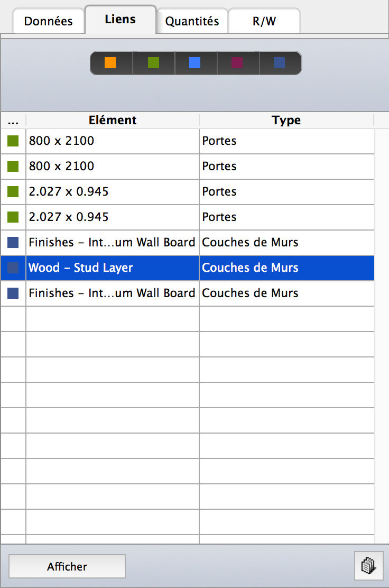Click blue swatch of last Finishes Wall Board row
This screenshot has height=588, width=389.
[x=13, y=293]
